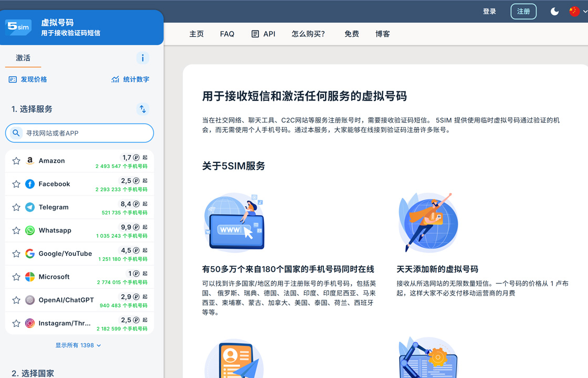
Task: Favorite Facebook with the star icon
Action: [16, 184]
